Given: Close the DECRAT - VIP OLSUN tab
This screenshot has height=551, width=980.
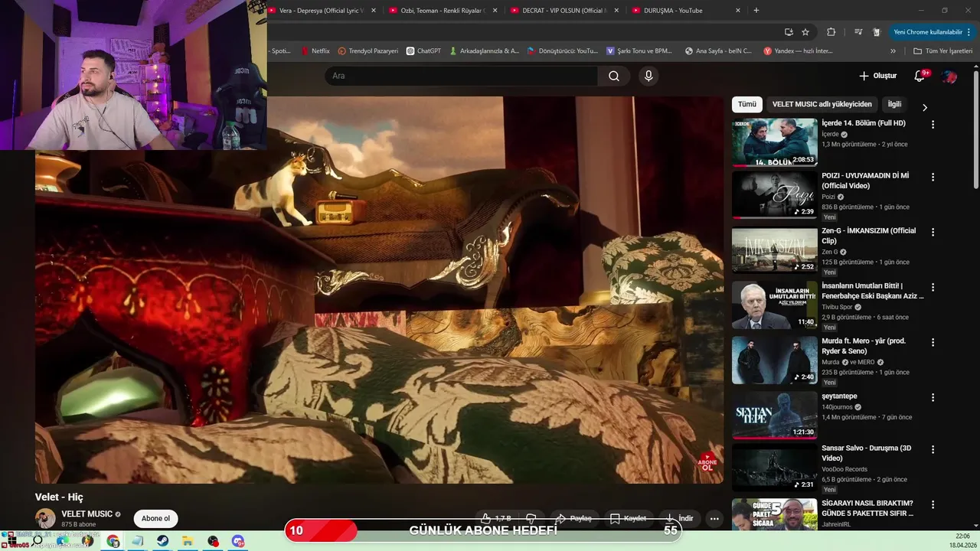Looking at the screenshot, I should point(616,11).
